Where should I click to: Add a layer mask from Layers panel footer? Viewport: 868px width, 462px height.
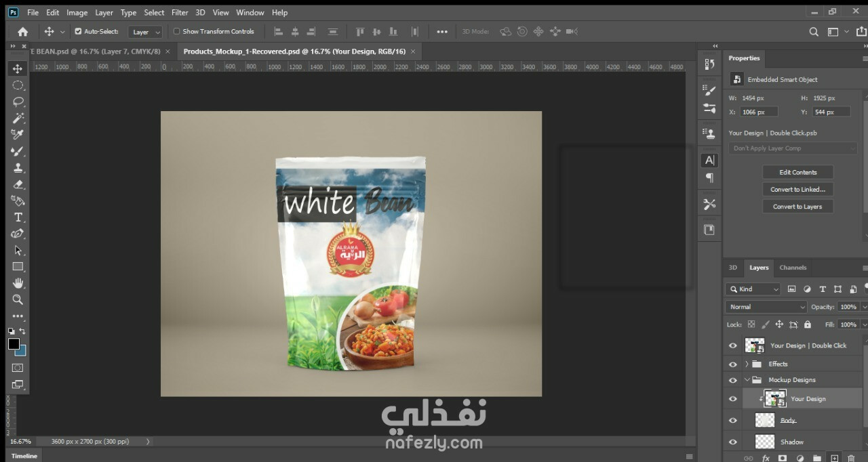[783, 458]
